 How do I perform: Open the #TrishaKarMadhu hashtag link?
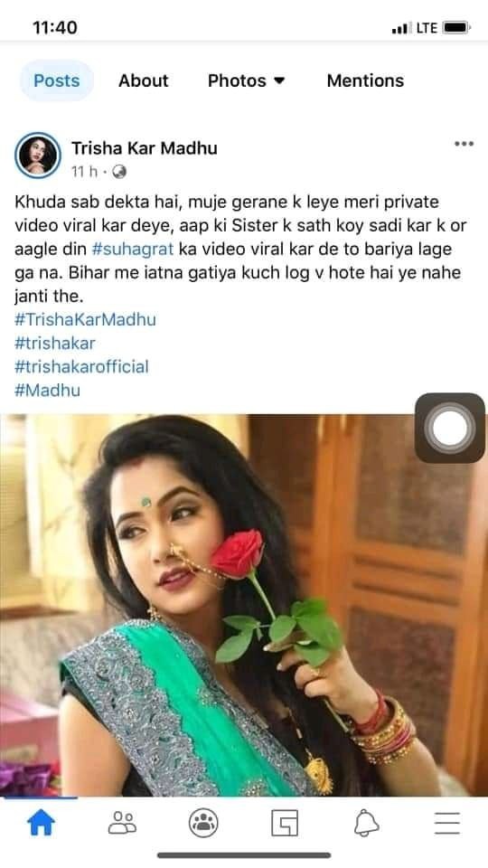coord(85,319)
